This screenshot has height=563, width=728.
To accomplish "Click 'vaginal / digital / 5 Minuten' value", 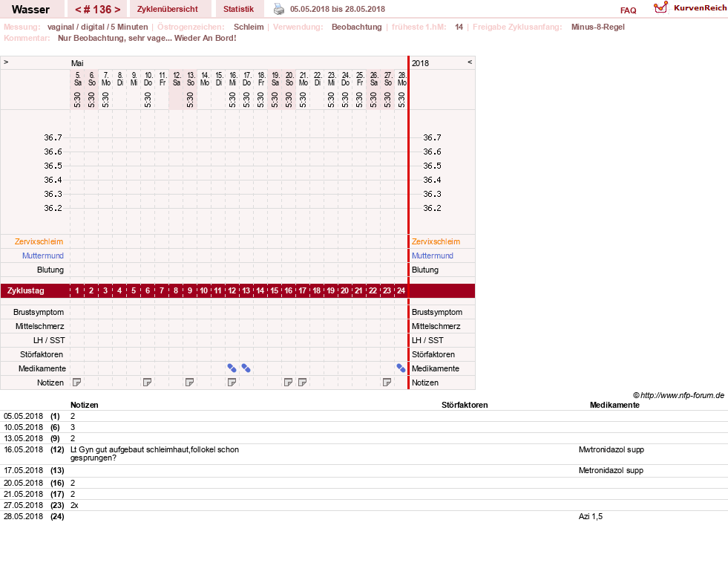I will coord(97,27).
